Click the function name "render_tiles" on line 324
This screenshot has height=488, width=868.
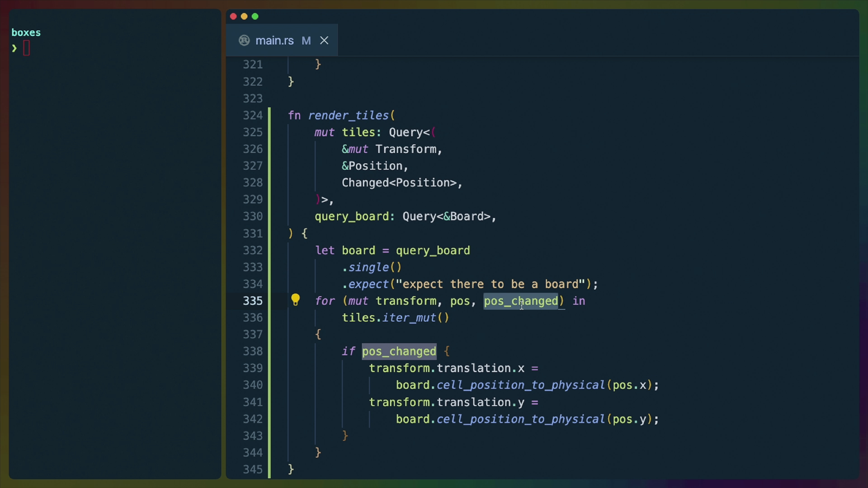click(x=349, y=115)
